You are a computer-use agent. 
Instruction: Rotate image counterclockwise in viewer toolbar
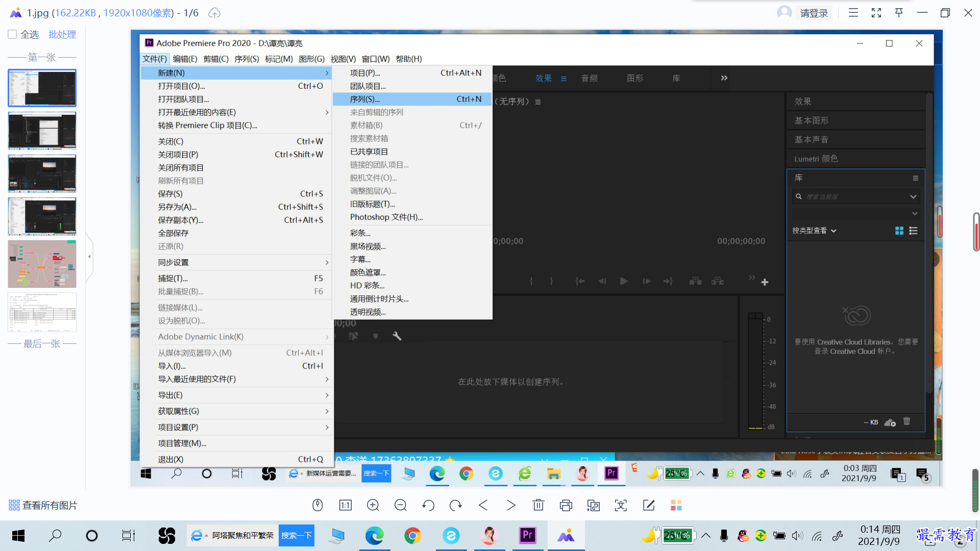[x=428, y=505]
